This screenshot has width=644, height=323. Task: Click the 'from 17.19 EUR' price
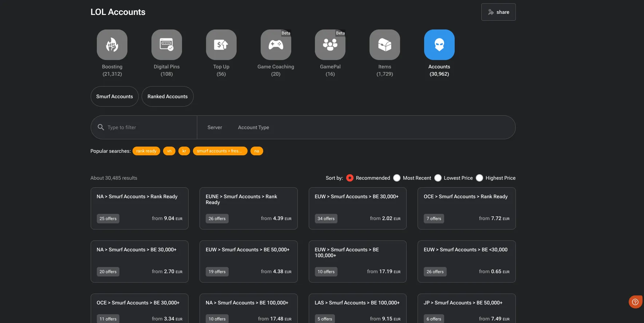click(384, 272)
